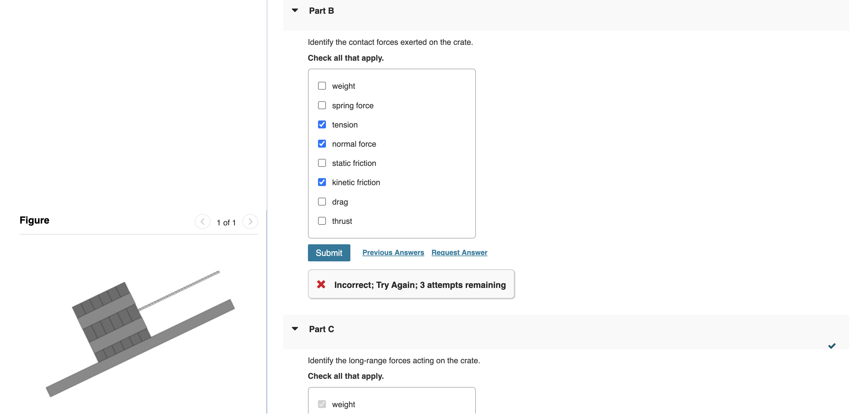
Task: Click the green checkmark near Part C
Action: click(832, 346)
